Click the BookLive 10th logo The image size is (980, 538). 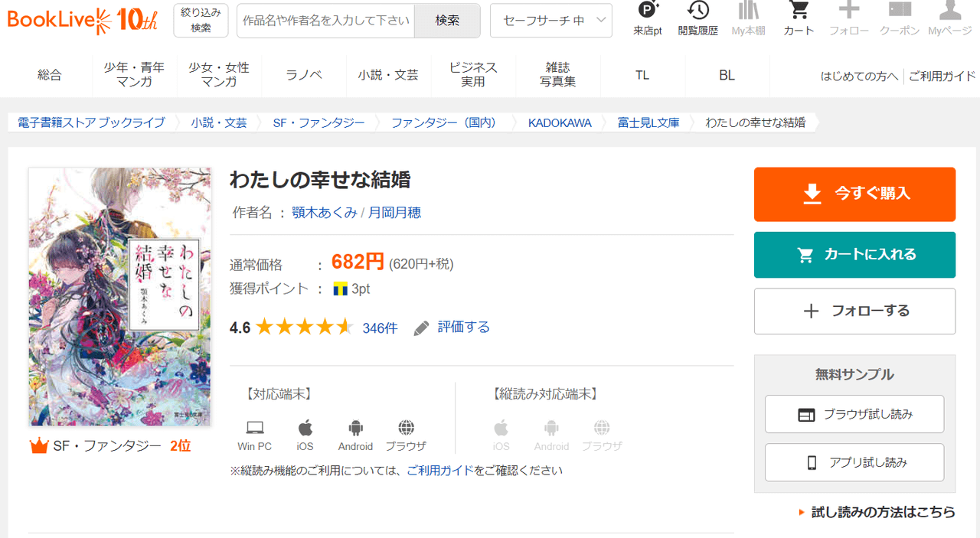pos(83,21)
